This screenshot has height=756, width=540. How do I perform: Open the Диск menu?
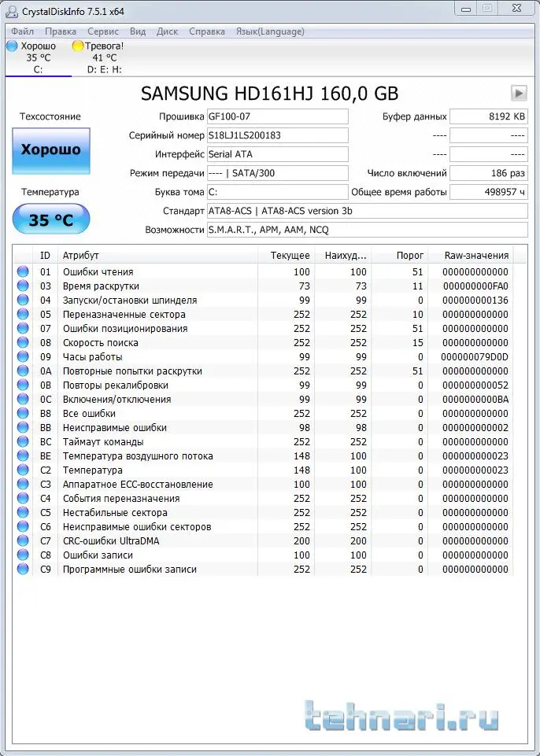pos(167,31)
